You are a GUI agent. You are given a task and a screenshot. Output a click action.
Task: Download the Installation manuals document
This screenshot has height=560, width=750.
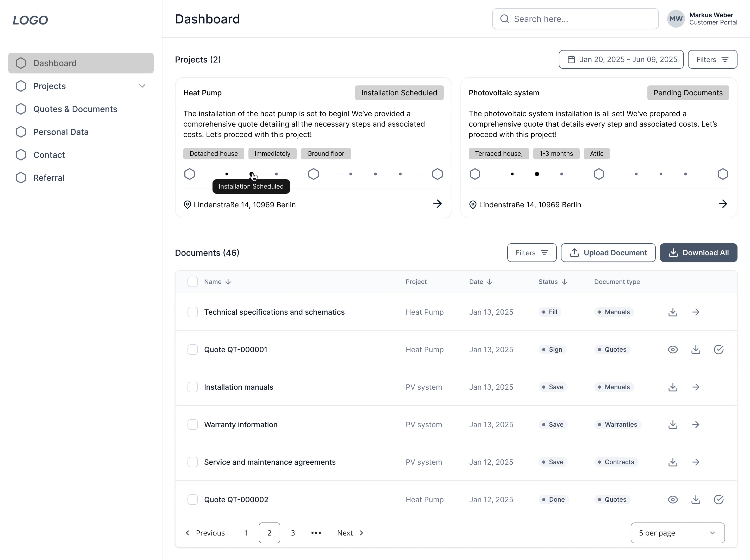[673, 387]
